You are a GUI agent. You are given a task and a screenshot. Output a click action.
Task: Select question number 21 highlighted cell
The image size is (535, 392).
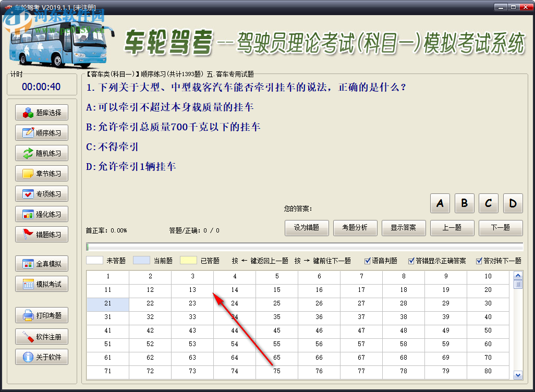coord(108,304)
